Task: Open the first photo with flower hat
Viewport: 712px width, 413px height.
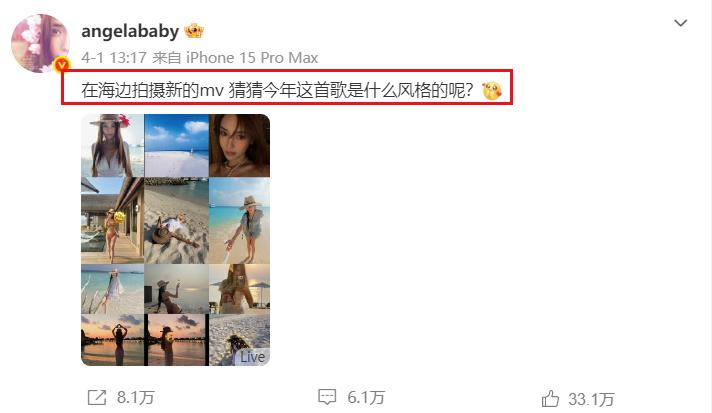Action: [x=113, y=145]
